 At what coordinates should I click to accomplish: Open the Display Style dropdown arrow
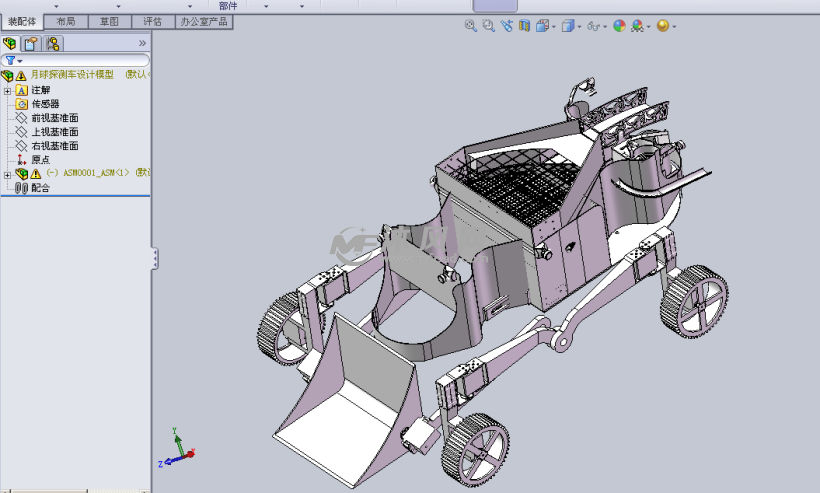[x=581, y=27]
